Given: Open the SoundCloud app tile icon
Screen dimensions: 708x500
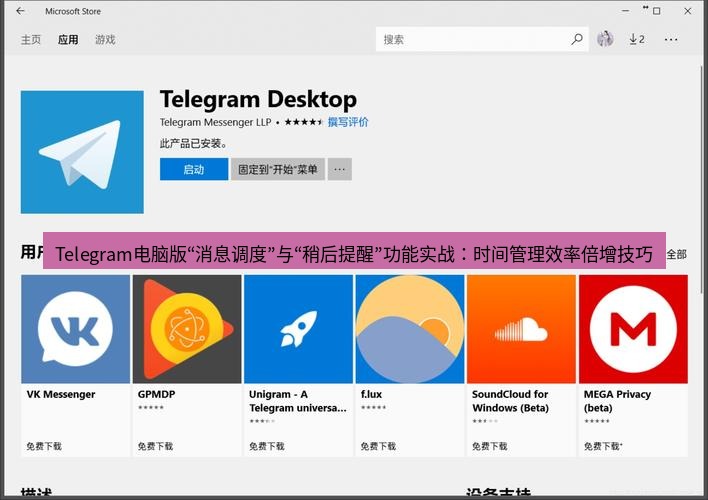Looking at the screenshot, I should [522, 329].
